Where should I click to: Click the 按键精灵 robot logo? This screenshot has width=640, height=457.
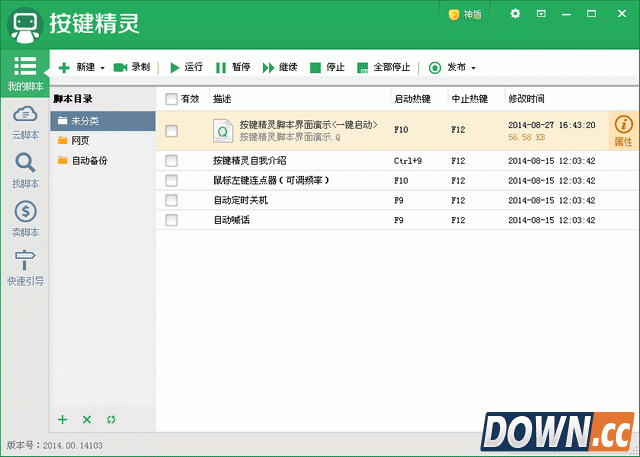coord(25,25)
